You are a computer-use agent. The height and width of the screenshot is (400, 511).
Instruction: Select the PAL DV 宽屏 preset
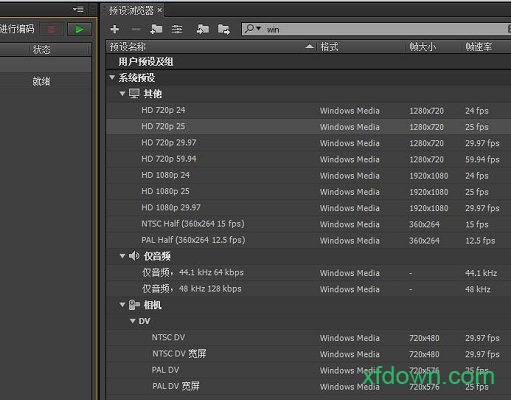pyautogui.click(x=308, y=386)
